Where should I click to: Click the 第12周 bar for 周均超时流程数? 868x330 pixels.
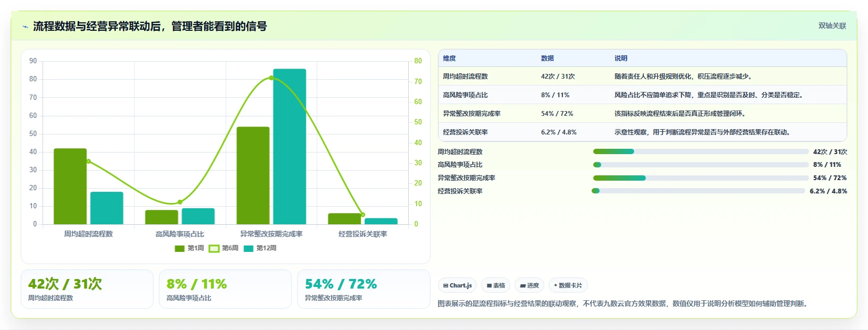point(107,208)
